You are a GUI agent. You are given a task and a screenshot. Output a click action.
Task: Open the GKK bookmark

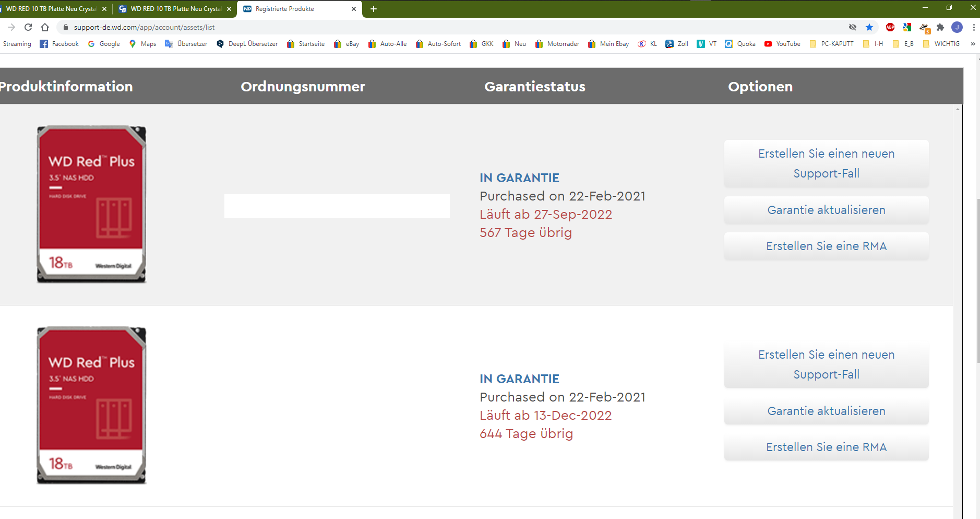[x=482, y=44]
